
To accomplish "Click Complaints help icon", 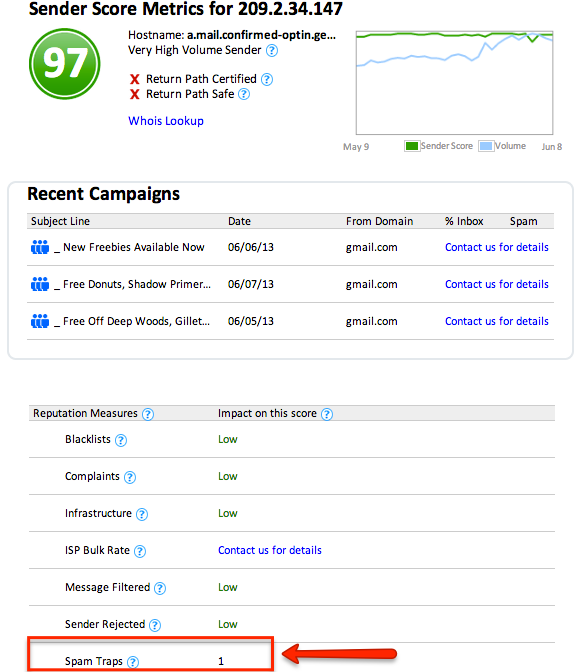I will point(130,477).
